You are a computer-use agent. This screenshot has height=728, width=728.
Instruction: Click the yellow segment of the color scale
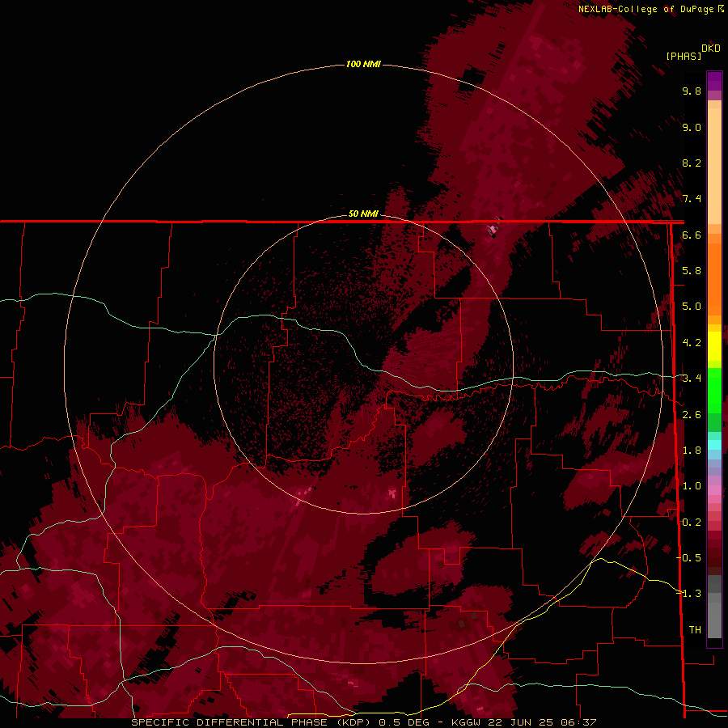click(x=714, y=346)
